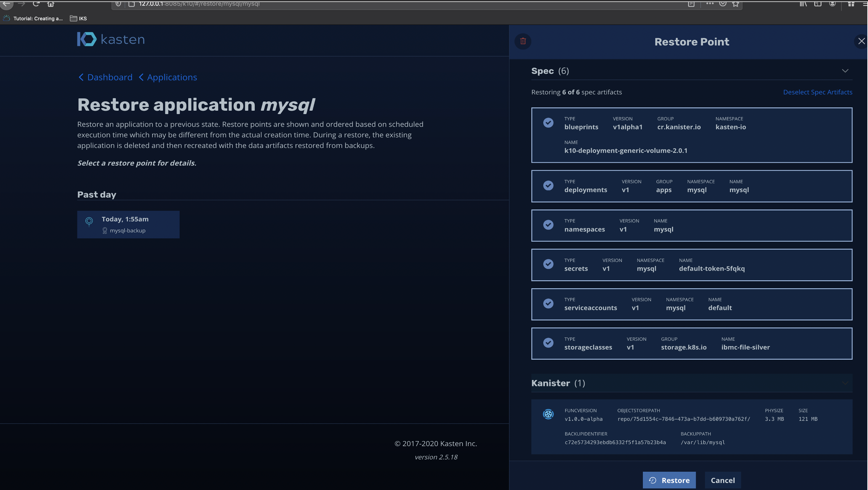Select the Today 1:55am mysql-backup restore point
This screenshot has height=490, width=868.
coord(128,224)
